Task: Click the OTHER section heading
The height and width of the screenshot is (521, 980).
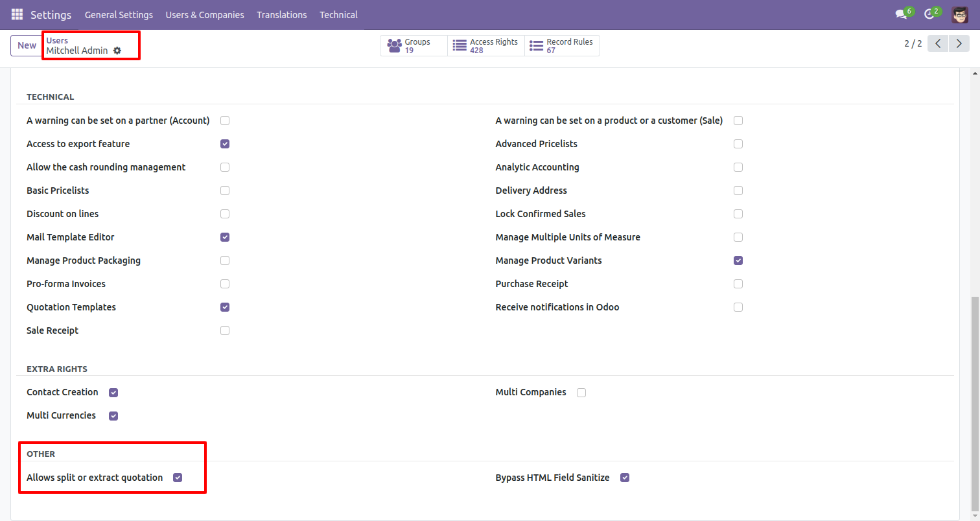Action: point(41,454)
